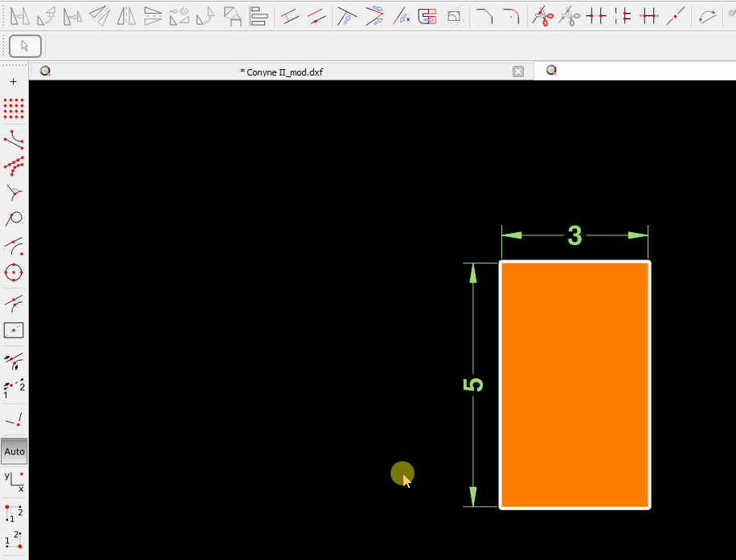Viewport: 736px width, 560px height.
Task: Open the second document tab
Action: coord(635,71)
